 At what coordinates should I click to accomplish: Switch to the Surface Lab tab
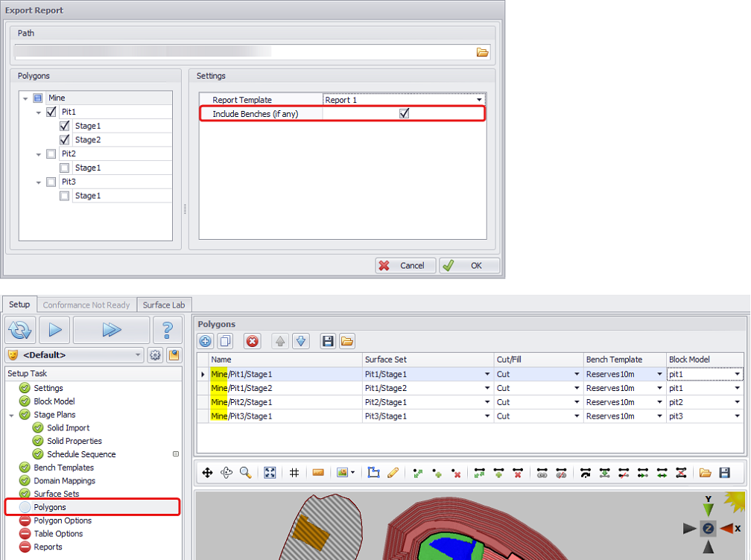click(164, 305)
